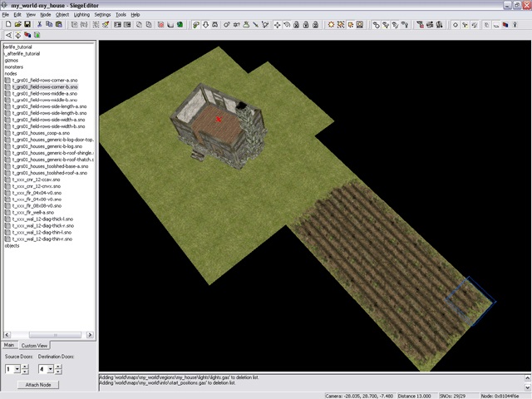Click the New document toolbar icon

coord(8,24)
